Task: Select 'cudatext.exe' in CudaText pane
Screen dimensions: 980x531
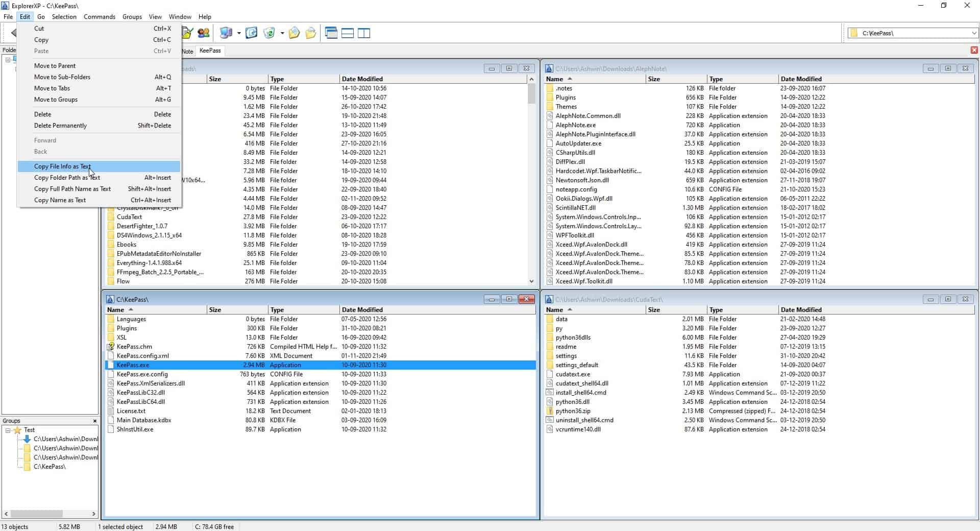Action: pyautogui.click(x=759, y=374)
